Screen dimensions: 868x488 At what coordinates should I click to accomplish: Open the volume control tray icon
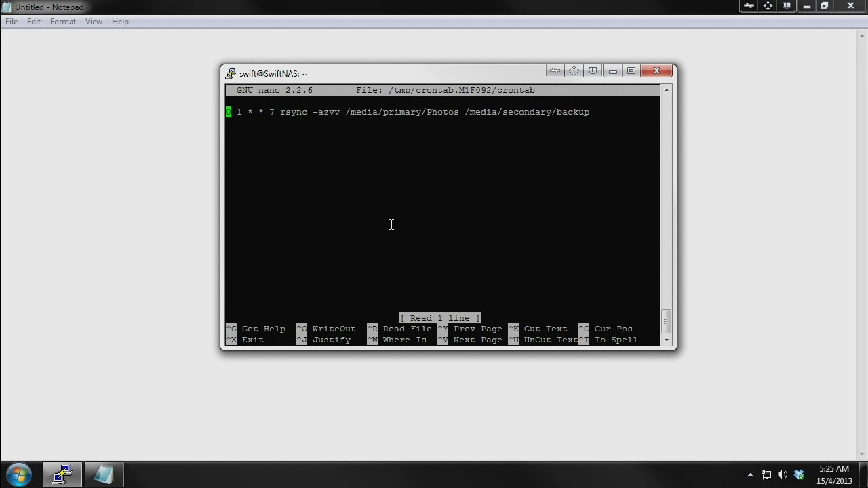click(783, 475)
